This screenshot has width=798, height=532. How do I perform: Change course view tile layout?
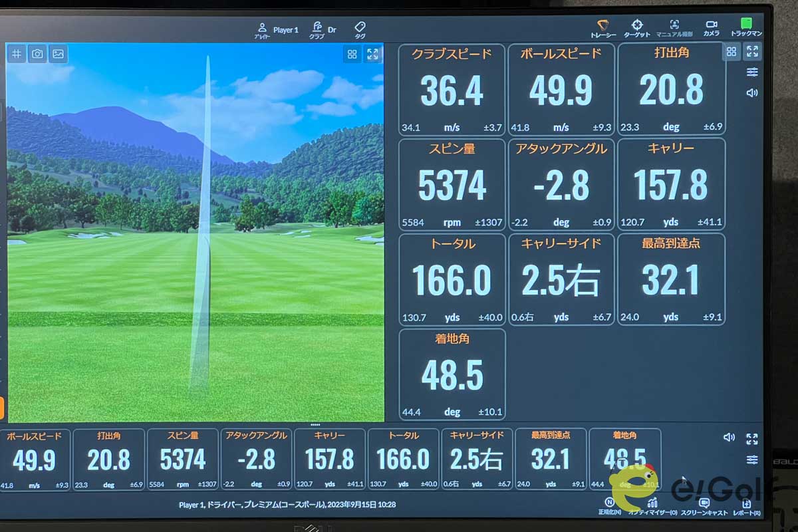[x=352, y=55]
